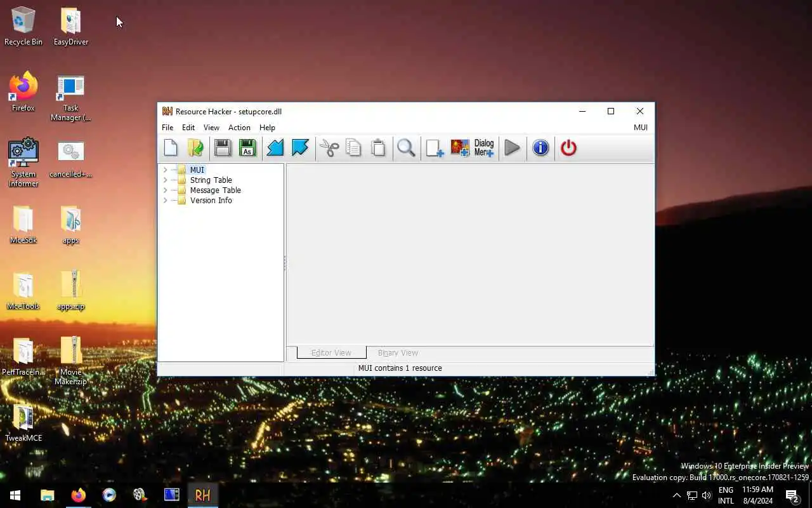Screen dimensions: 812x508
Task: Open the Action menu
Action: point(239,128)
